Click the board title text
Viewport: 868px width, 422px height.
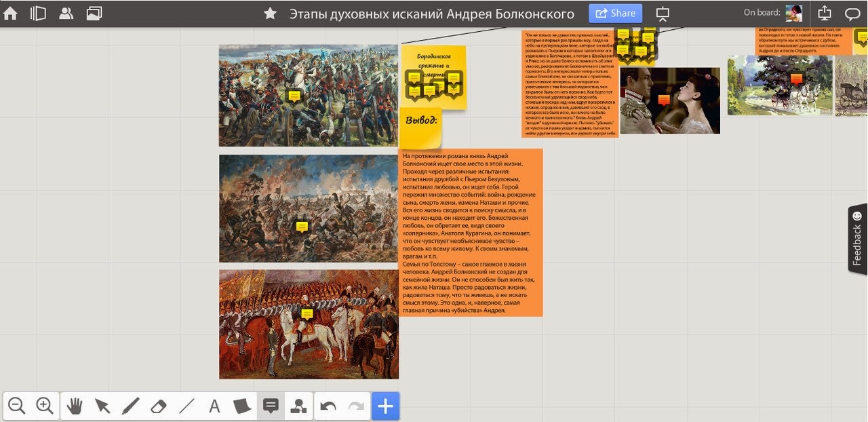click(x=432, y=14)
